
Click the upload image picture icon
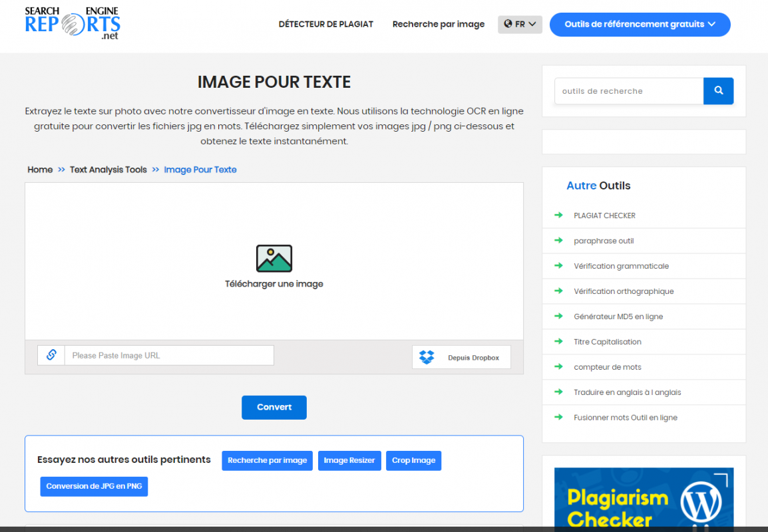pyautogui.click(x=274, y=258)
